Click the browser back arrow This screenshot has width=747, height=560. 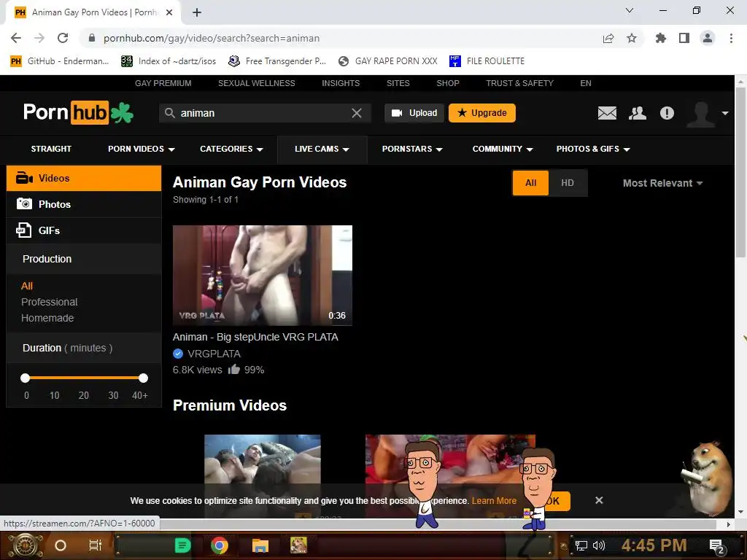[16, 38]
